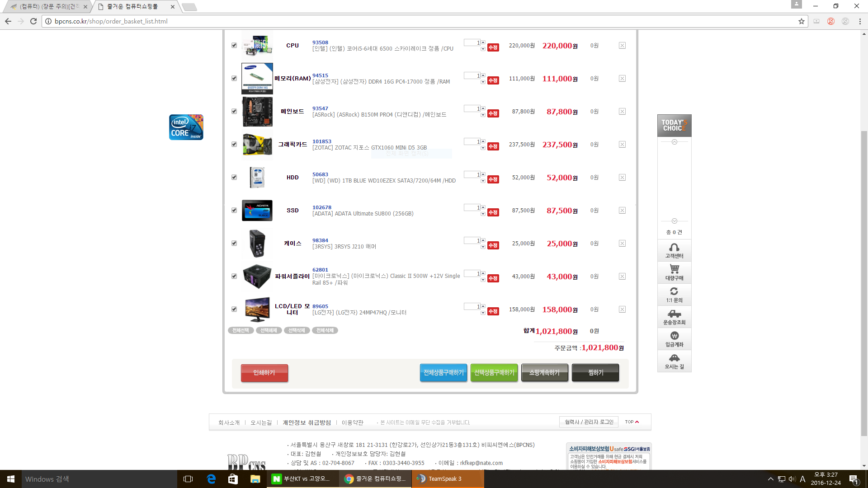
Task: Open the 개인정보 취급방침 footer link
Action: [307, 422]
